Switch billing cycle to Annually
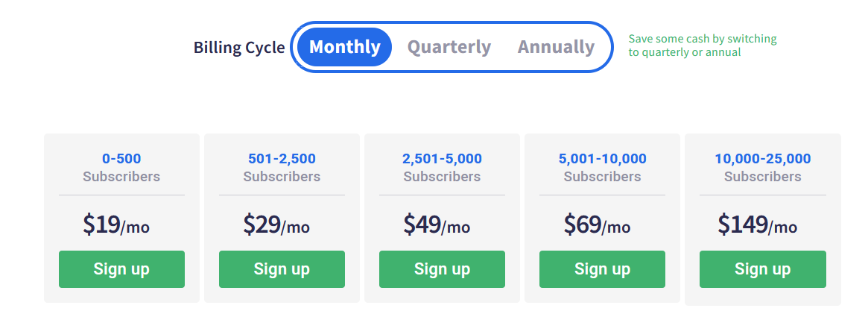This screenshot has height=317, width=868. point(556,47)
